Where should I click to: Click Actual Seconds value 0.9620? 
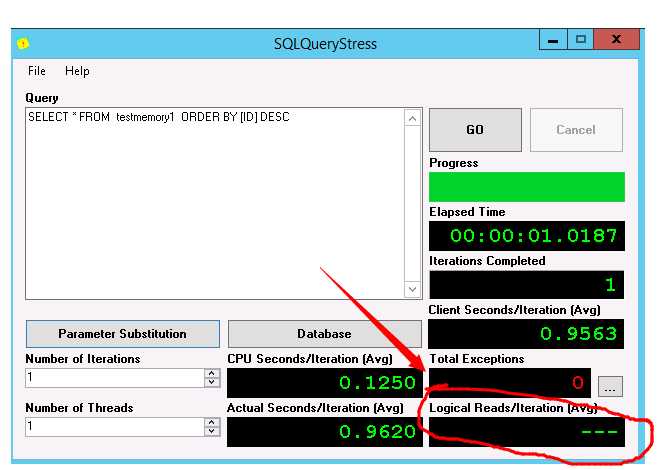[325, 432]
